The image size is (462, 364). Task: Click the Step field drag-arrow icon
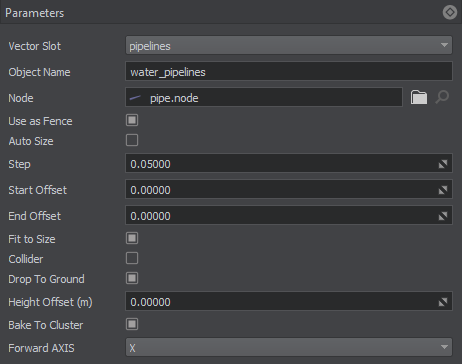click(443, 164)
